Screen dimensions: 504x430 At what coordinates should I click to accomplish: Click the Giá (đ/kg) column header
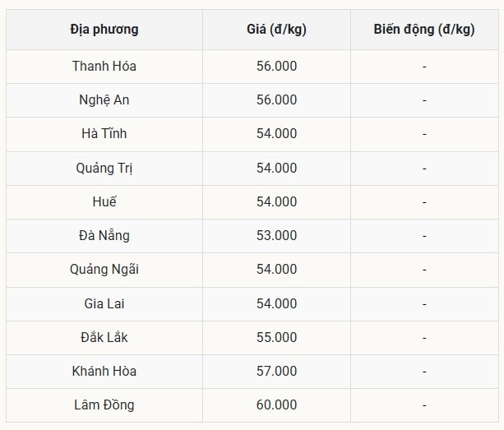(276, 30)
